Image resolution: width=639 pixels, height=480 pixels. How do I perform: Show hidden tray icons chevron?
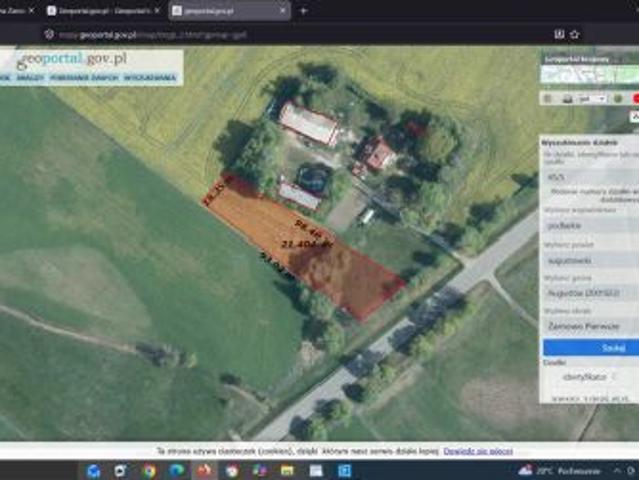click(x=617, y=471)
